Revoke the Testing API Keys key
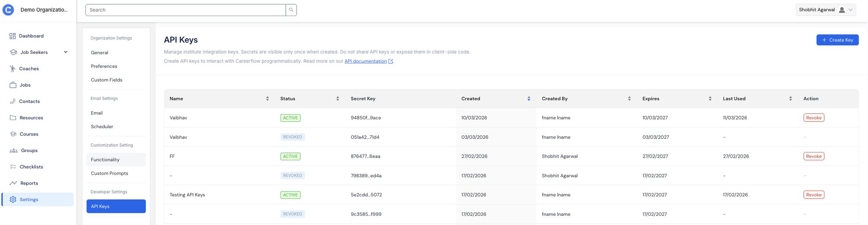Screen dimensions: 868x225 pos(813,195)
